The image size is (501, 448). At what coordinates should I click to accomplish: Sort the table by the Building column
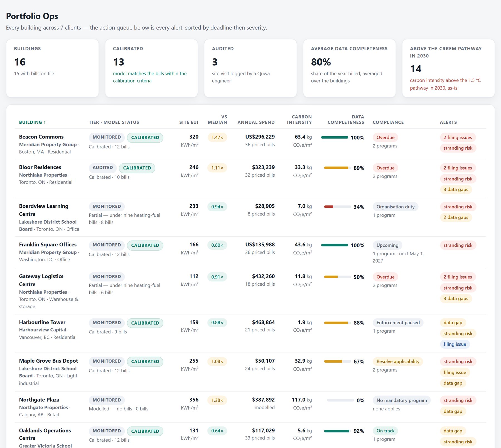coord(32,122)
